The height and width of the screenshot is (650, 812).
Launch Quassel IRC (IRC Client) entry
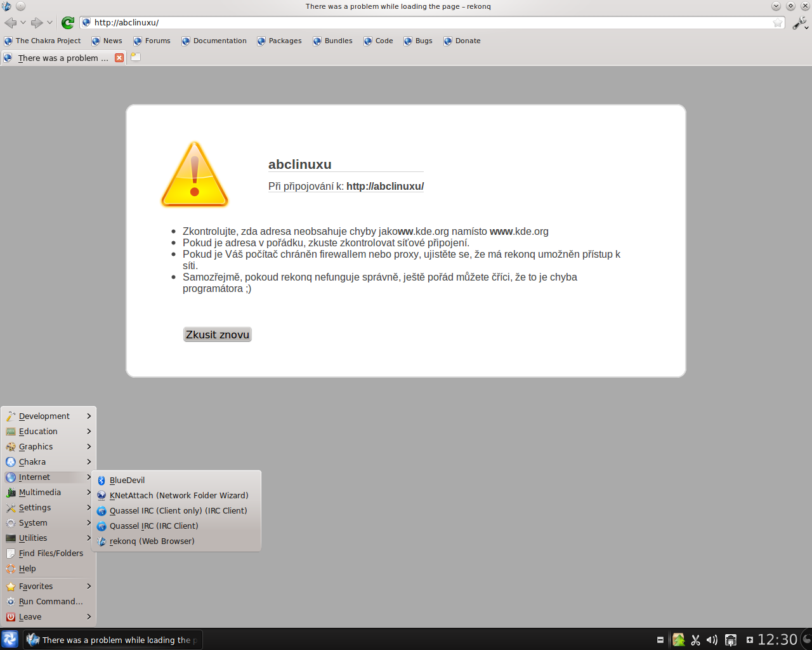coord(177,526)
